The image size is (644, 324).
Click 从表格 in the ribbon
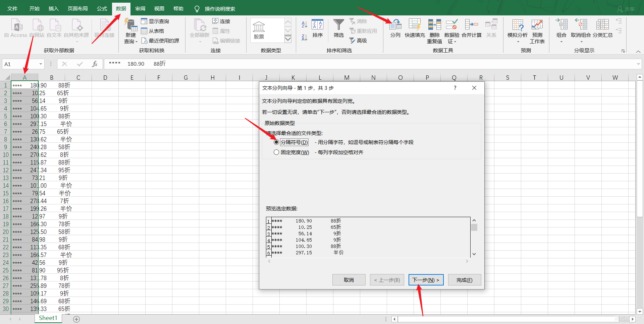click(x=153, y=31)
